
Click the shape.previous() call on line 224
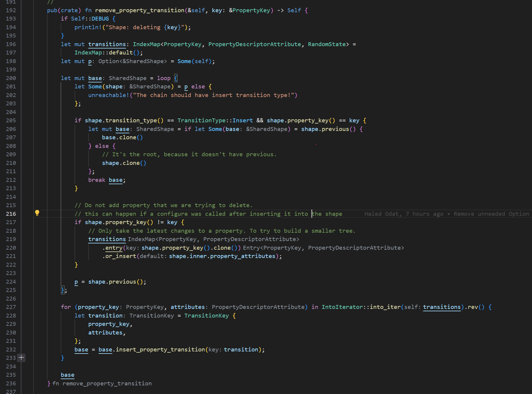116,282
